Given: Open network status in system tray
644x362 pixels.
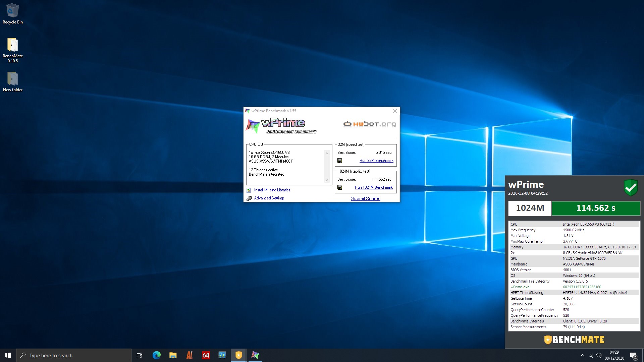Looking at the screenshot, I should tap(591, 356).
